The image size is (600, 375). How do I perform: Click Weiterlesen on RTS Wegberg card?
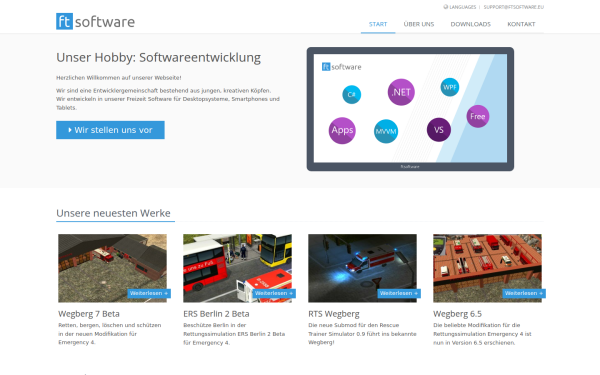pyautogui.click(x=399, y=293)
